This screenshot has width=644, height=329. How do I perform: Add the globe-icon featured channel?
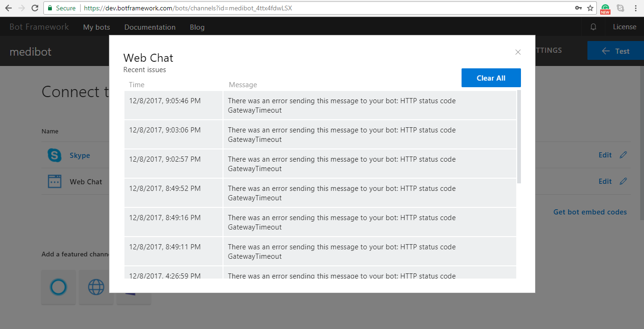pos(96,287)
